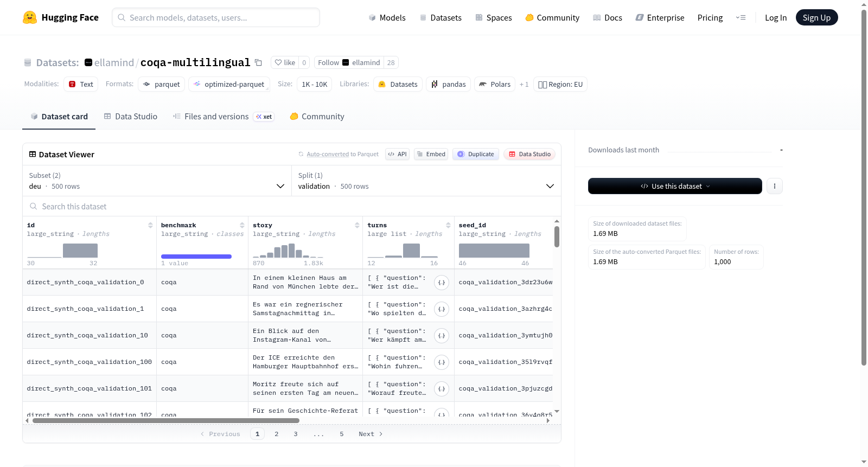Open the API button in Dataset Viewer

point(397,154)
